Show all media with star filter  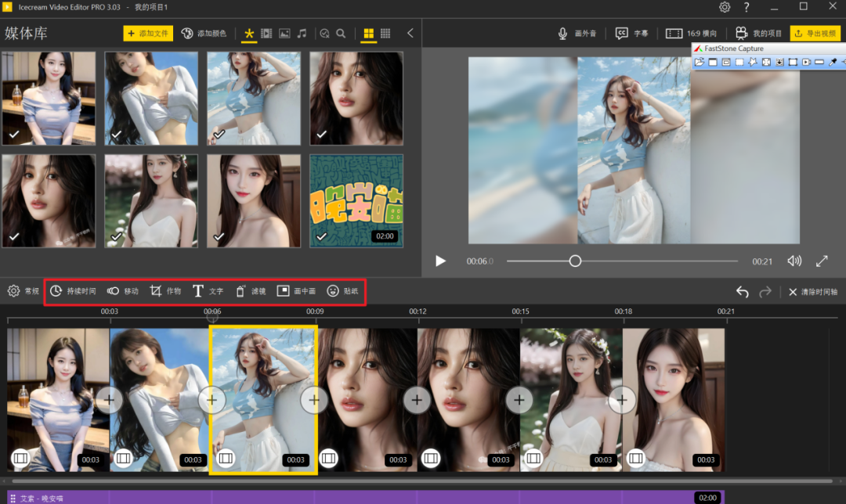point(249,34)
